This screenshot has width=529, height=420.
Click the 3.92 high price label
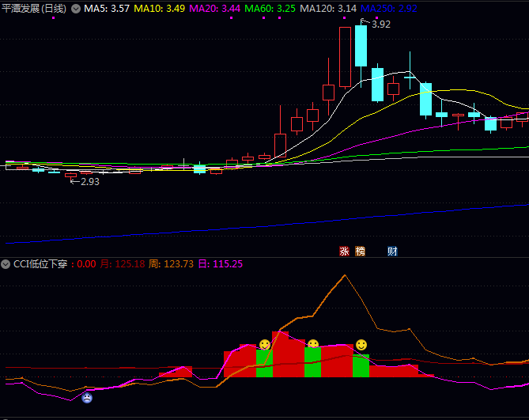[x=380, y=25]
